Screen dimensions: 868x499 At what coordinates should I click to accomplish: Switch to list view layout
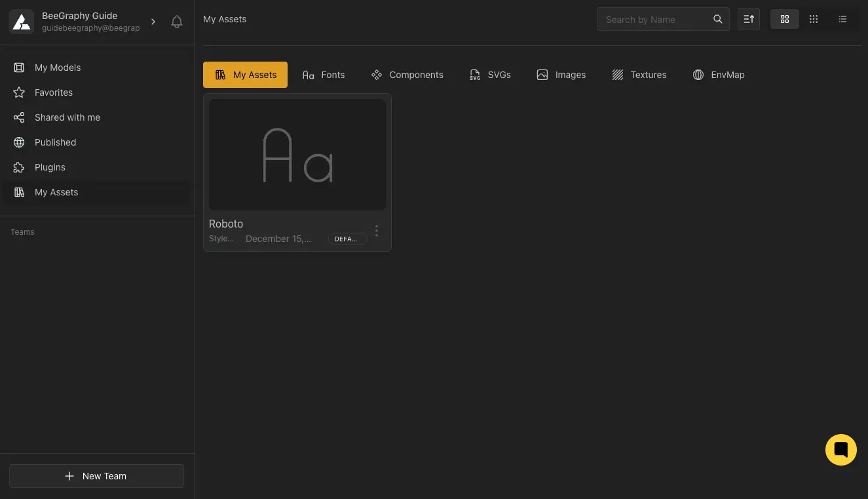pos(842,19)
